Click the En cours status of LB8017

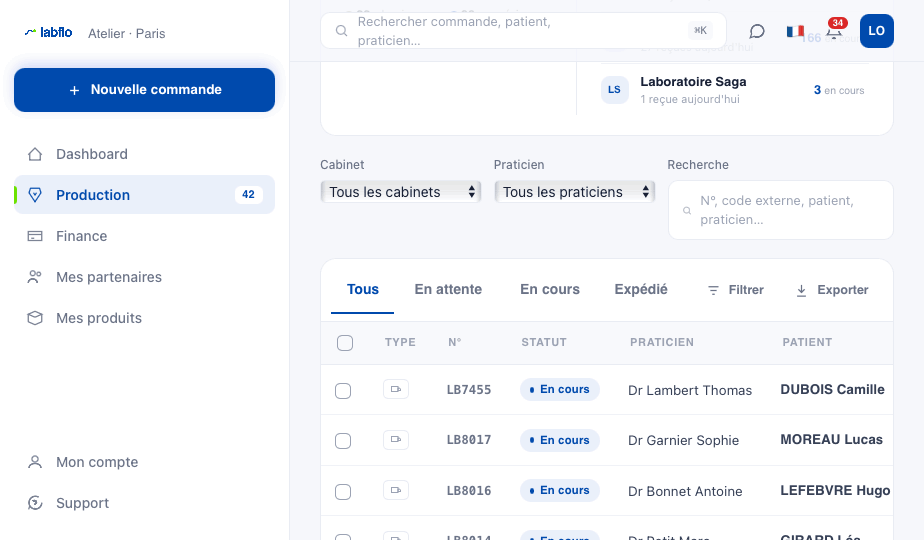560,440
